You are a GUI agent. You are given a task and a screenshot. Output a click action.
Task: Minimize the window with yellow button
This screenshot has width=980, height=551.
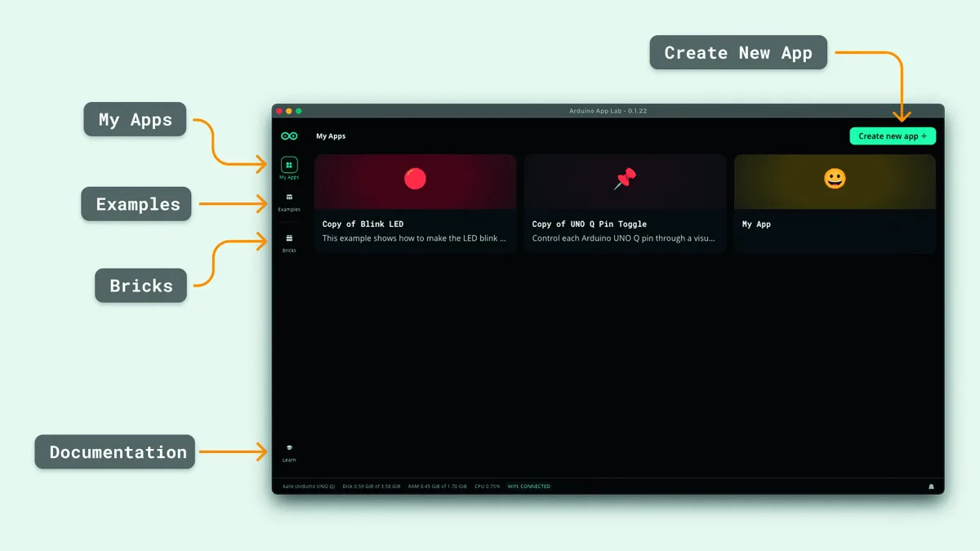tap(288, 111)
